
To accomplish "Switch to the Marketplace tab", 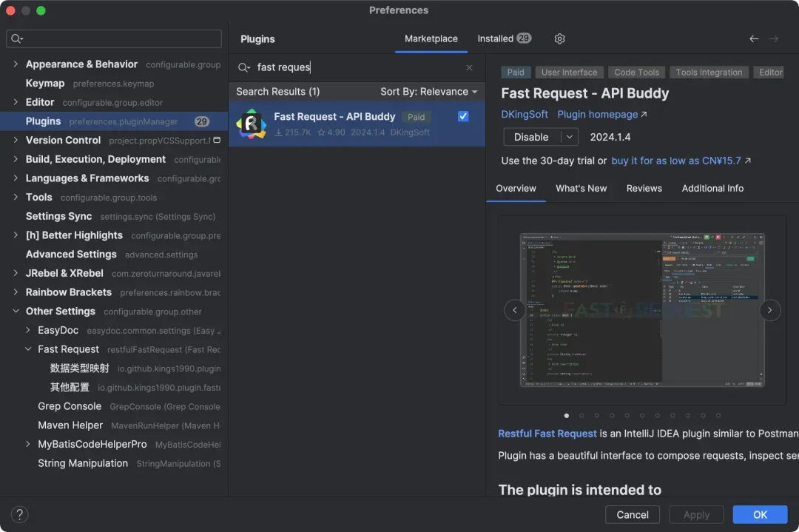I will coord(431,38).
